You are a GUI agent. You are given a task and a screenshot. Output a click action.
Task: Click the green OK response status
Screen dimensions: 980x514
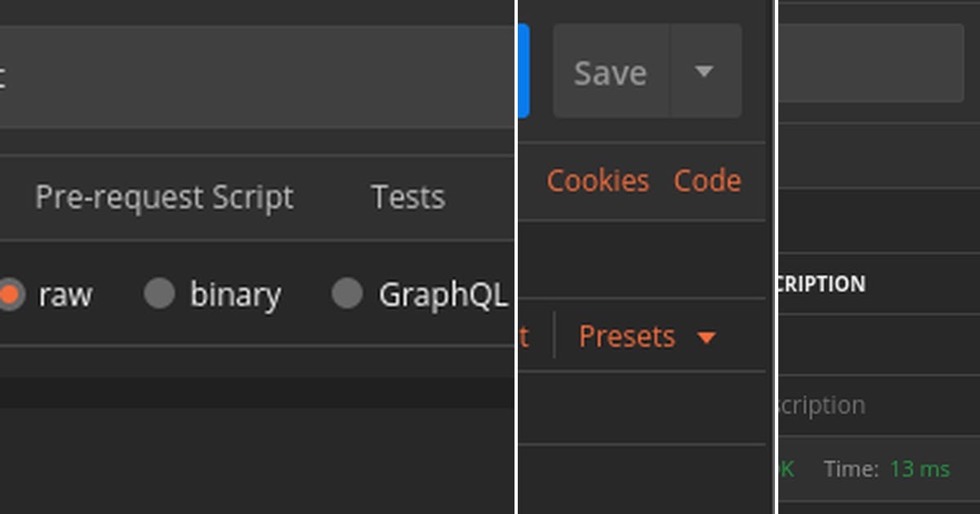(x=786, y=469)
